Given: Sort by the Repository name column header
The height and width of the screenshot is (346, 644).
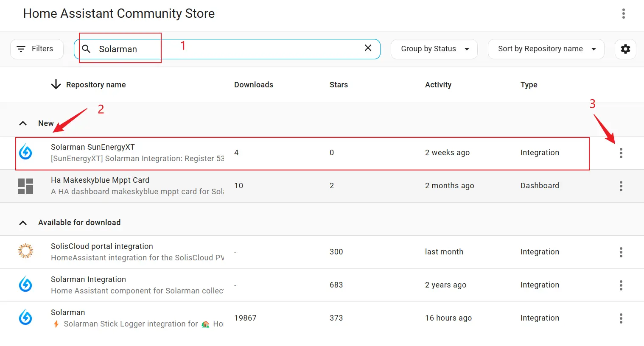Looking at the screenshot, I should pos(95,85).
